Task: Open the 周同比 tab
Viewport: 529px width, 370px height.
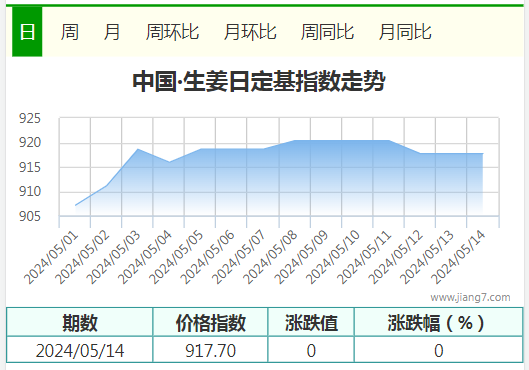Action: point(327,32)
